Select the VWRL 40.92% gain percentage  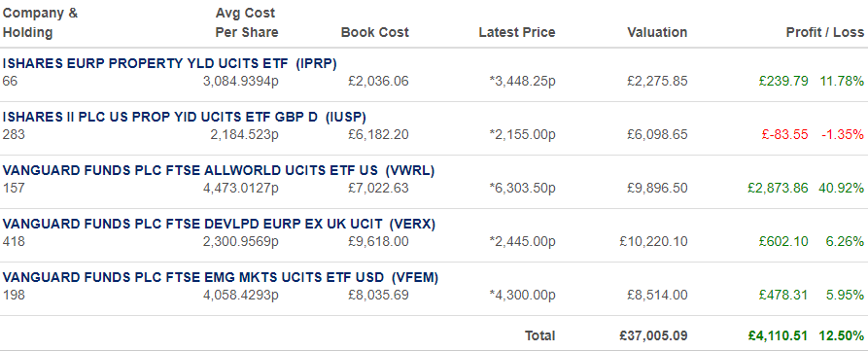[x=842, y=189]
